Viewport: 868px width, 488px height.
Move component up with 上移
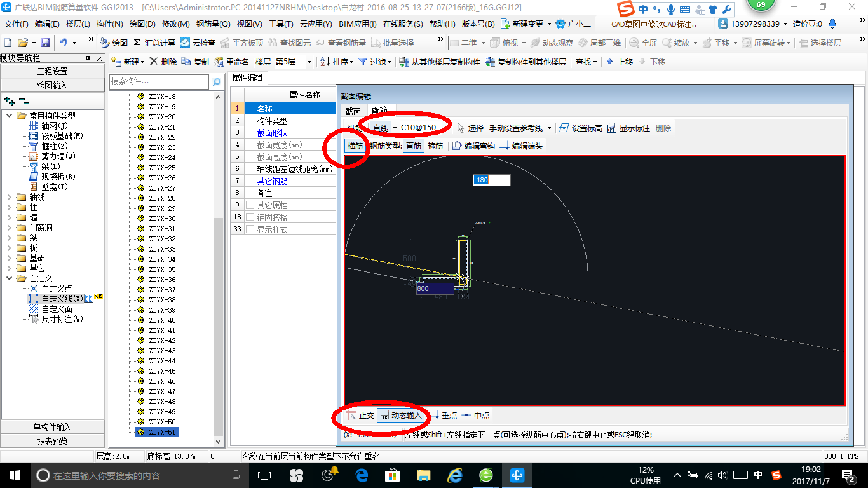coord(619,62)
